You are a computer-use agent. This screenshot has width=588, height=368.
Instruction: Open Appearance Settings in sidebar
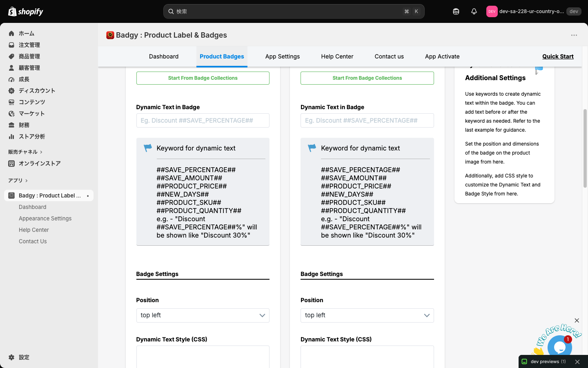[x=45, y=218]
